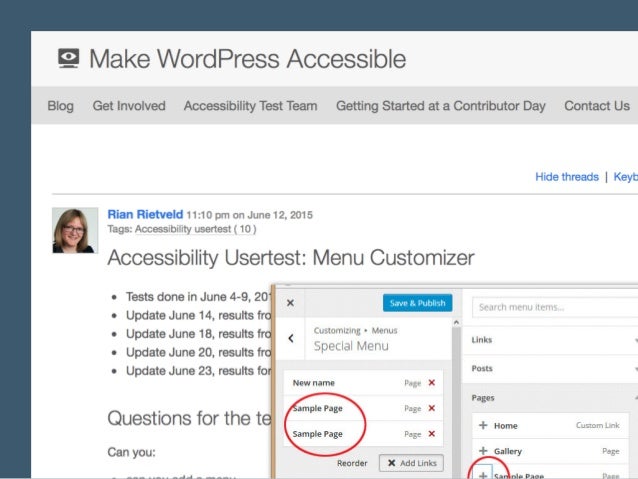Close the customizer with the X icon

tap(290, 303)
